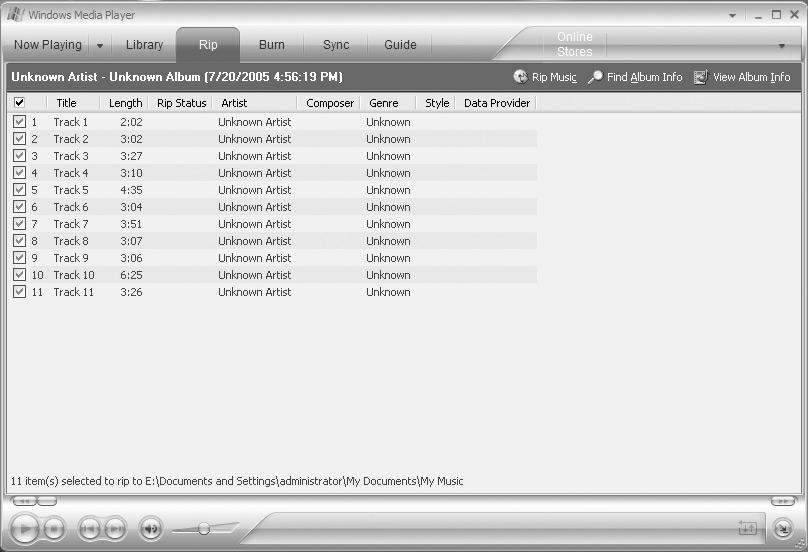The image size is (808, 552).
Task: Click the Find Album Info link
Action: 645,77
